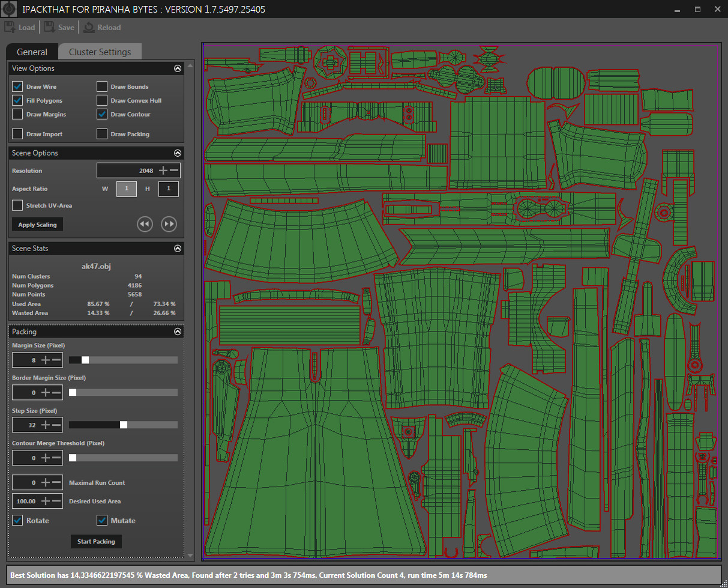Click the Reload icon in the toolbar
Screen dimensions: 728x588
pos(89,27)
